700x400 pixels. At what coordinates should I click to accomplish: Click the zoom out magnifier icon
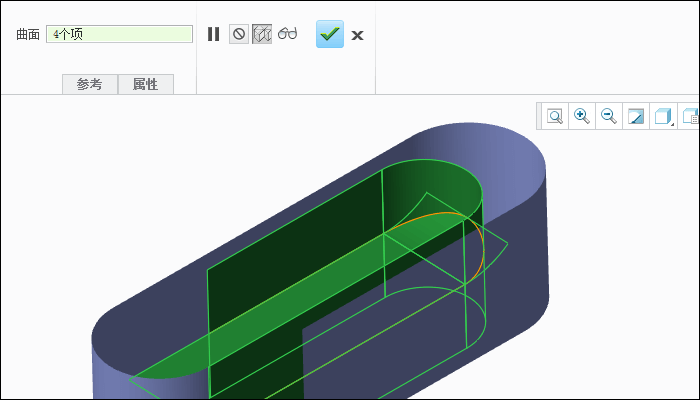coord(609,116)
